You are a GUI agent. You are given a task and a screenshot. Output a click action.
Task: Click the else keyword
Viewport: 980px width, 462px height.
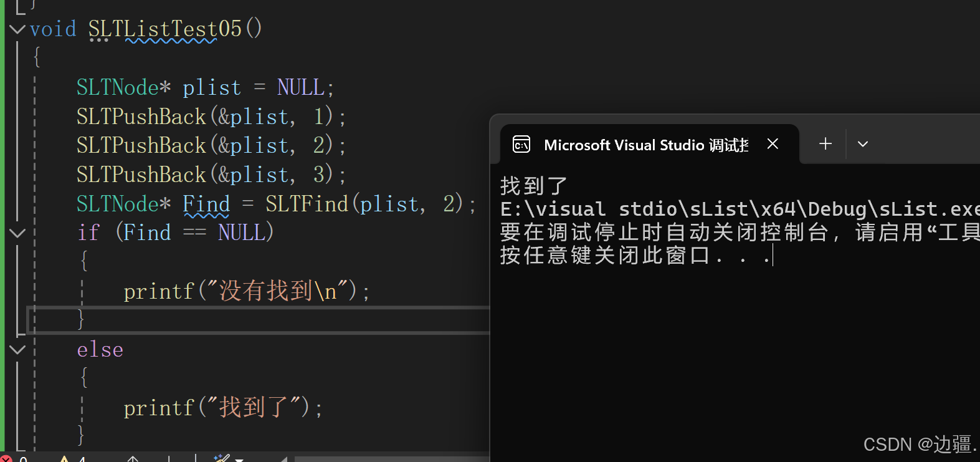click(x=100, y=350)
